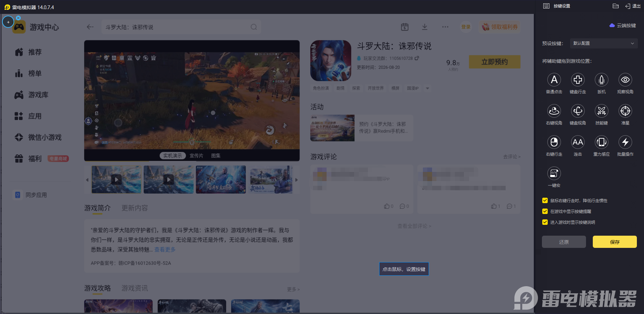Open the three-dot more menu
The height and width of the screenshot is (314, 644).
[445, 27]
